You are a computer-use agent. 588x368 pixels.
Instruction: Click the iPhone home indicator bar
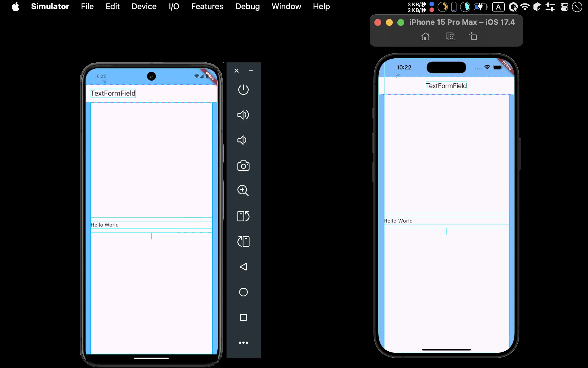[x=446, y=350]
